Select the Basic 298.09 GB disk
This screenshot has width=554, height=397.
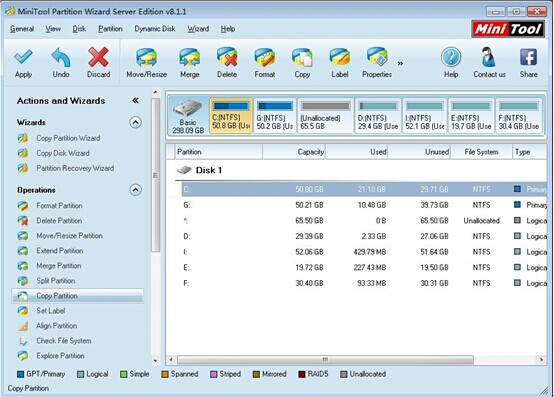188,116
